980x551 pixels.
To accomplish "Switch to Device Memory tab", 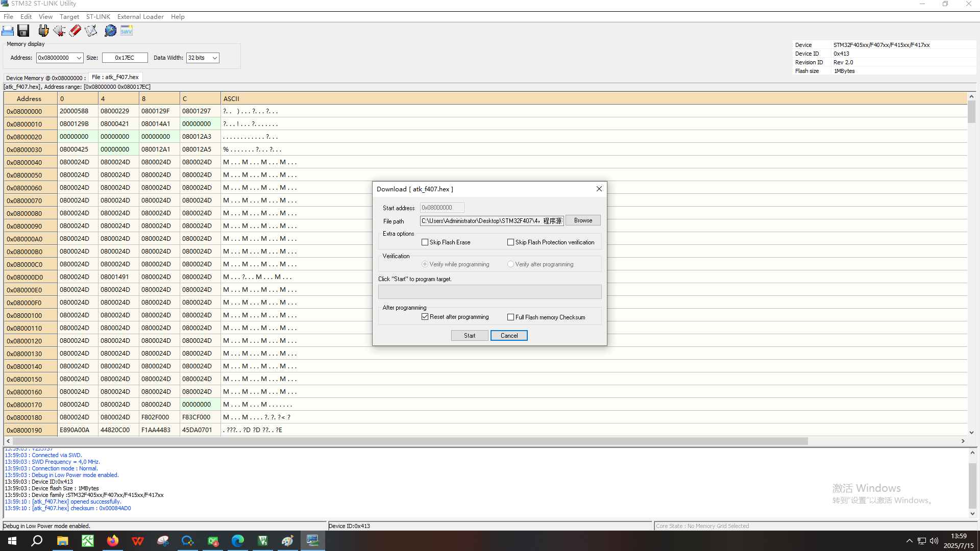I will [x=45, y=78].
